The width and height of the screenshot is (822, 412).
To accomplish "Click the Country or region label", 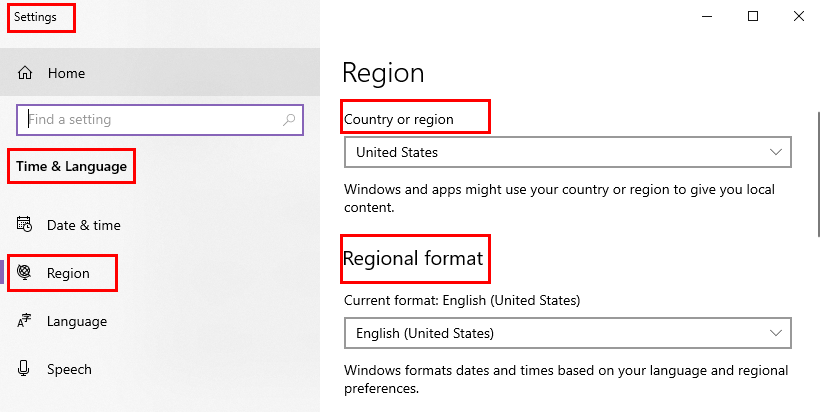I will tap(399, 120).
